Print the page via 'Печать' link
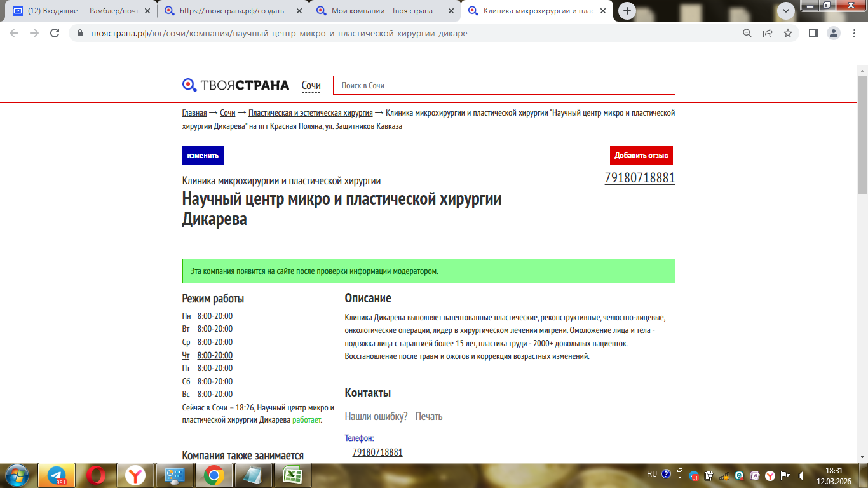The image size is (868, 488). pos(429,417)
